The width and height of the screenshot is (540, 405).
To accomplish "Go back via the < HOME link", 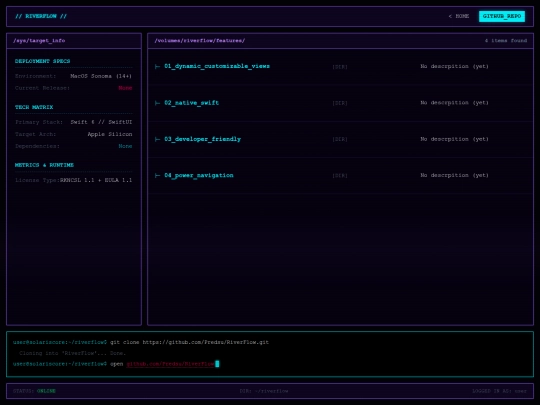I will (x=459, y=16).
